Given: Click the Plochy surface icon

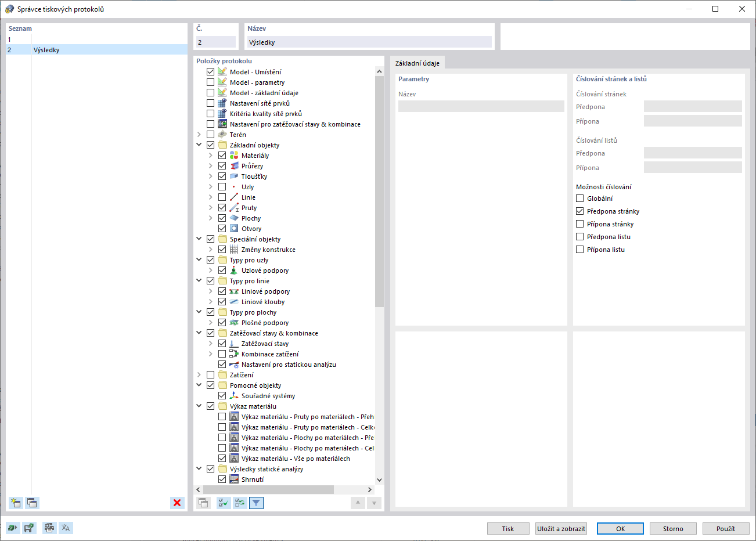Looking at the screenshot, I should point(234,218).
